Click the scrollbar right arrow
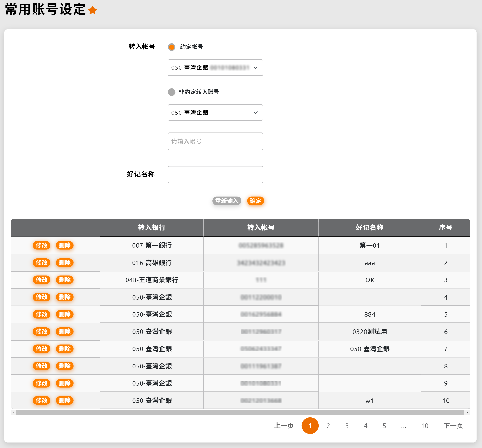The height and width of the screenshot is (448, 482). [x=467, y=412]
